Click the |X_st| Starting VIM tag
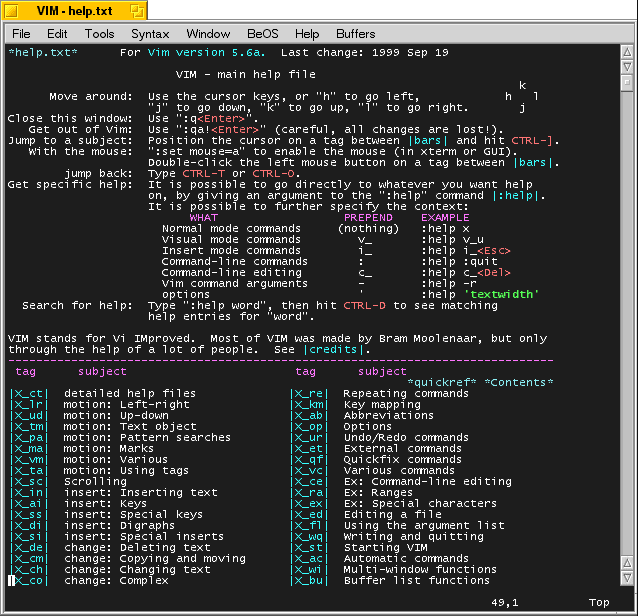638x616 pixels. pos(309,547)
